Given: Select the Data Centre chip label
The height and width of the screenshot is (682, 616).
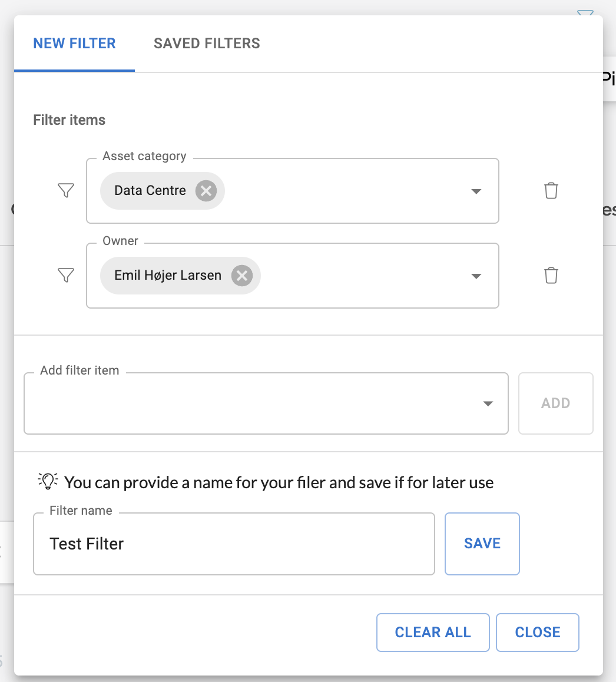Looking at the screenshot, I should [x=150, y=191].
